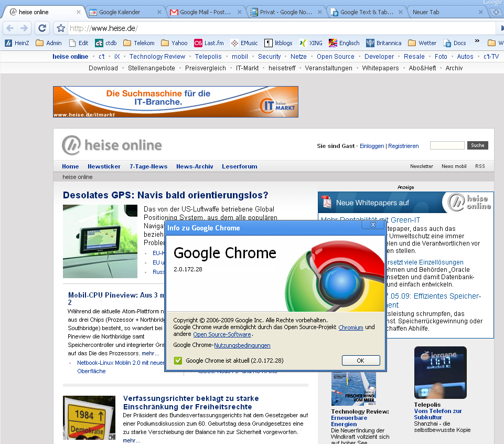This screenshot has height=444, width=504.
Task: Close the heise online tab
Action: (x=79, y=12)
